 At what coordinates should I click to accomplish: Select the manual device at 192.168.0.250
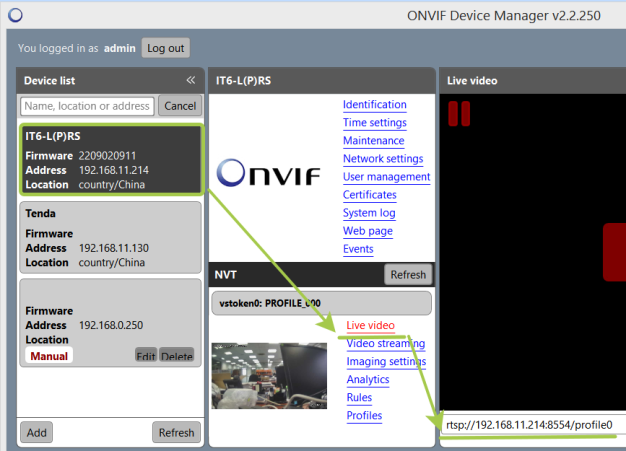coord(110,320)
